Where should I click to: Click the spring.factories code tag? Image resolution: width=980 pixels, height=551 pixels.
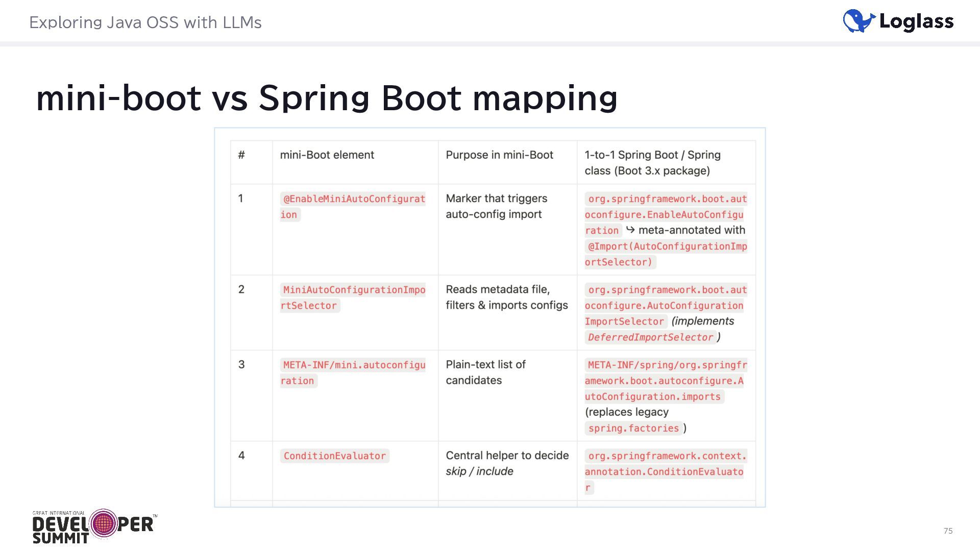633,428
